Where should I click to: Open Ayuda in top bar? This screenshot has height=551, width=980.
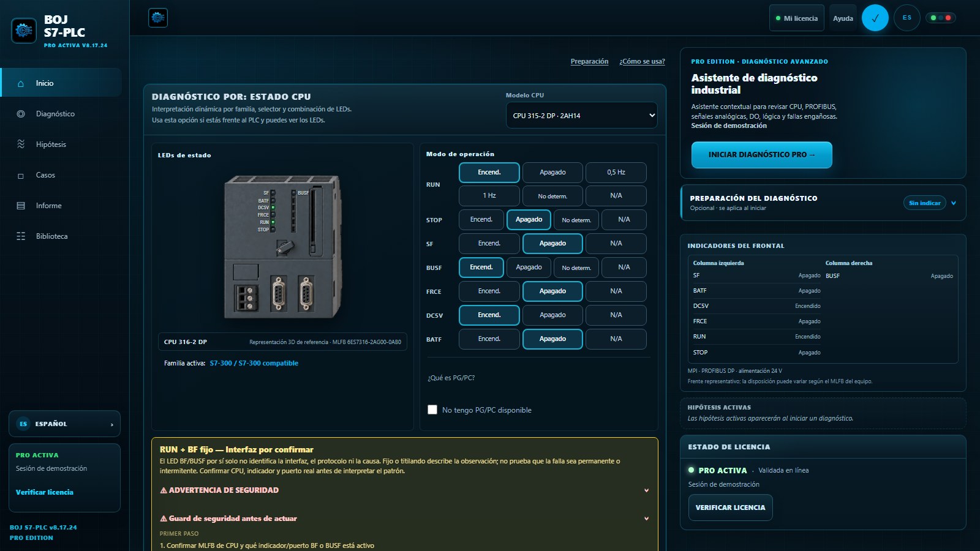(x=843, y=18)
